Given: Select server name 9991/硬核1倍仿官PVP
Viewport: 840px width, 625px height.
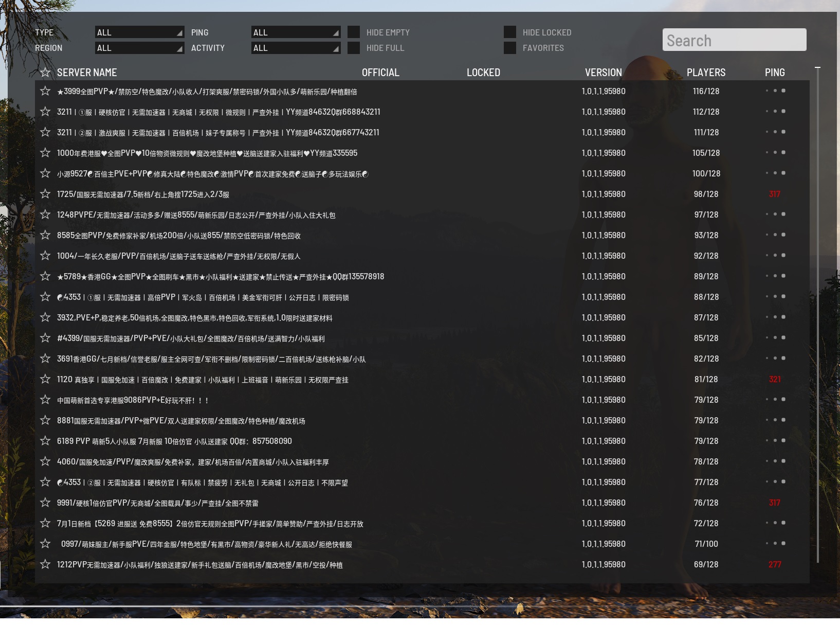Looking at the screenshot, I should 158,503.
